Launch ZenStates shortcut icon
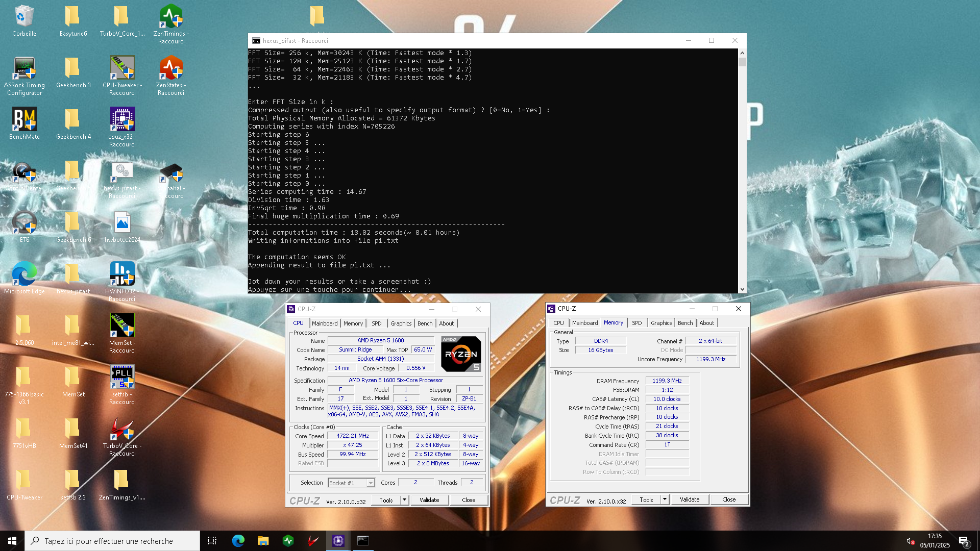 tap(171, 76)
